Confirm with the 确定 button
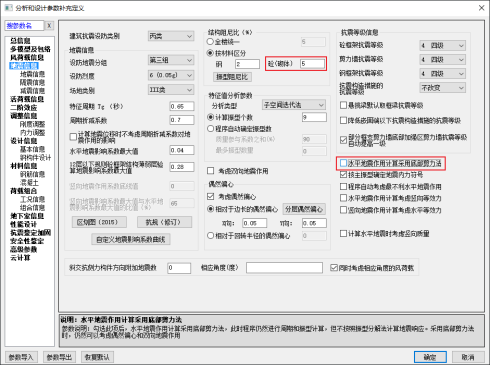 [430, 357]
